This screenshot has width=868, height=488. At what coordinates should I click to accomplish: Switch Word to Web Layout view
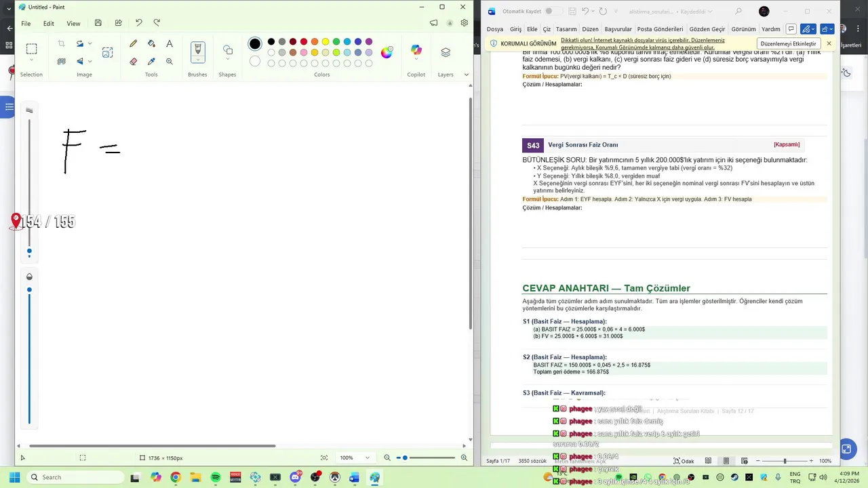click(x=744, y=461)
